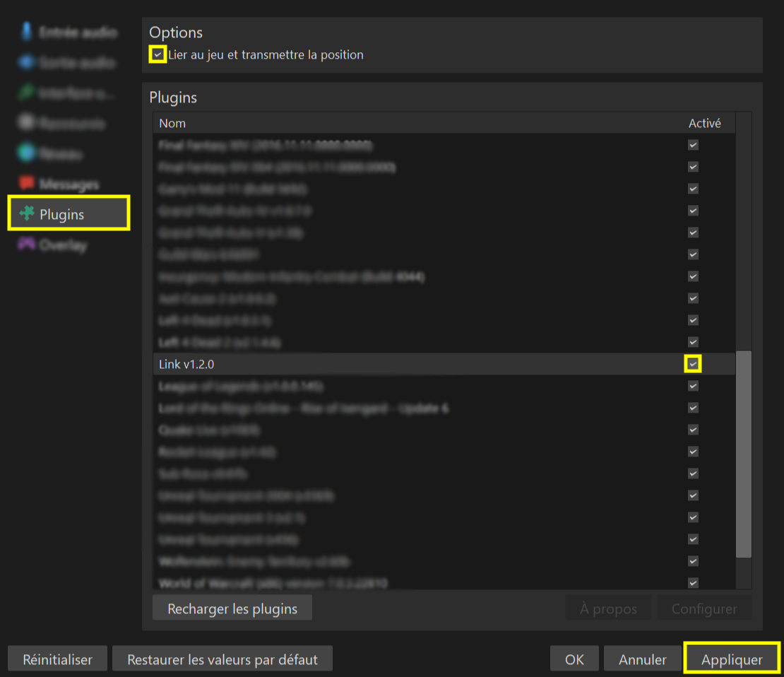Click the Sortie audio speaker icon
This screenshot has width=784, height=677.
click(28, 63)
